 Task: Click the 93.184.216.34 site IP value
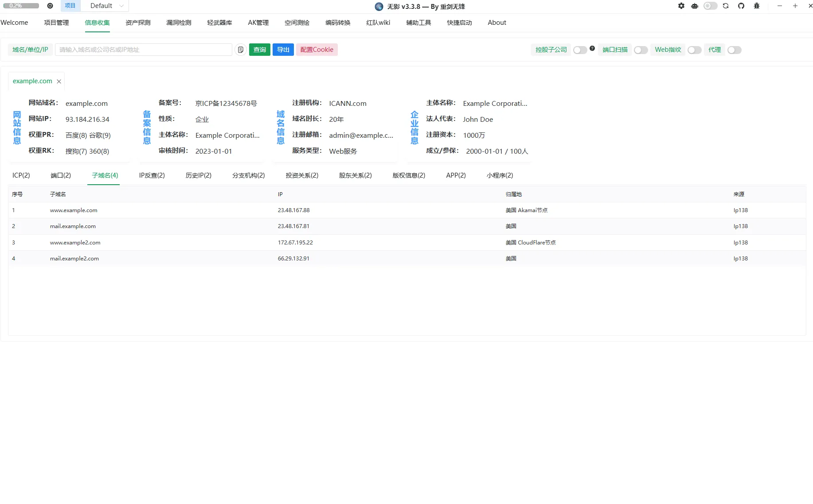(87, 120)
